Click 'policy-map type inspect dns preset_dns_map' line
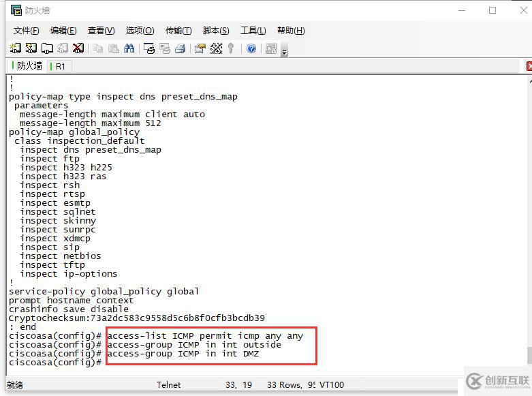This screenshot has width=532, height=396. [x=123, y=97]
